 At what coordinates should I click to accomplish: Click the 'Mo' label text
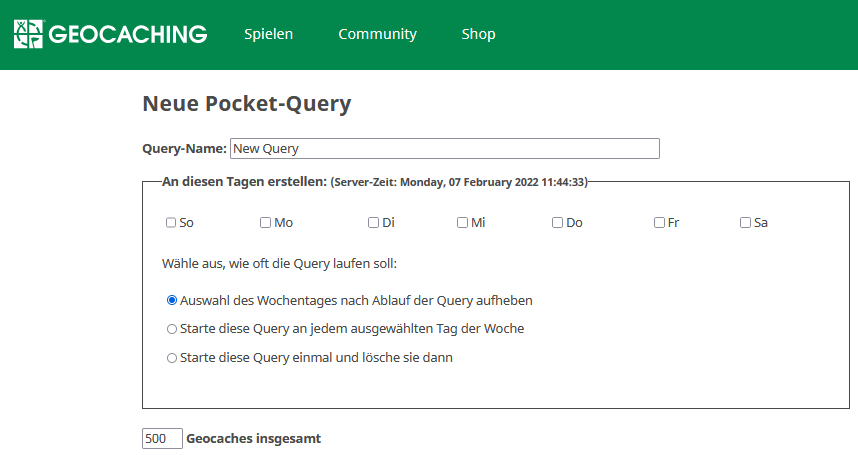[283, 223]
